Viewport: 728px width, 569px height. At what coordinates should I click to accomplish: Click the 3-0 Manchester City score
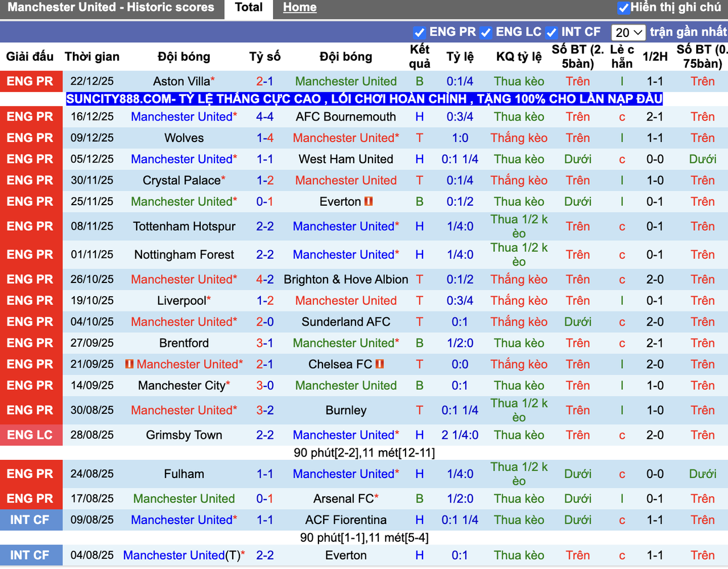click(x=264, y=385)
